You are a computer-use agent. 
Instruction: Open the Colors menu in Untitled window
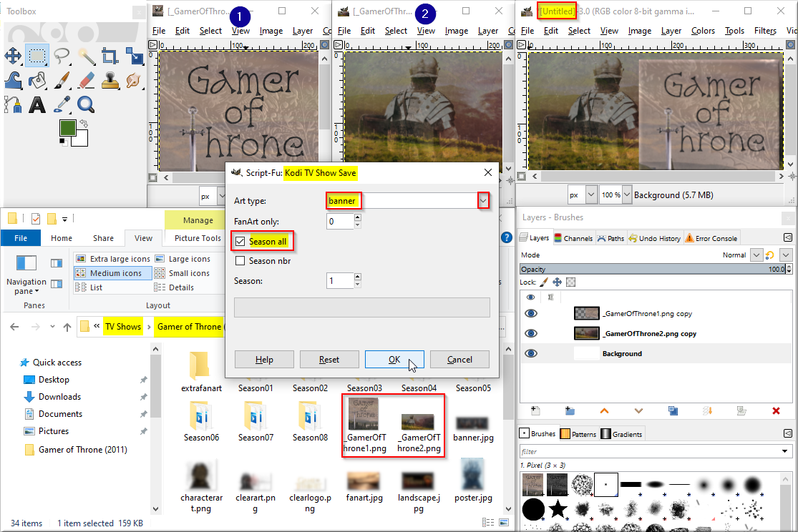pos(703,31)
